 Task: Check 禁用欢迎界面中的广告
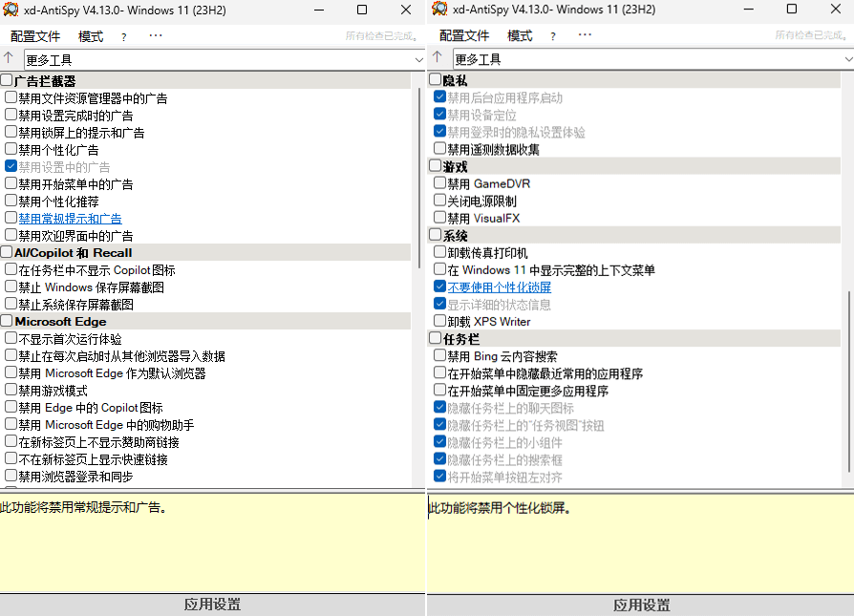[11, 235]
